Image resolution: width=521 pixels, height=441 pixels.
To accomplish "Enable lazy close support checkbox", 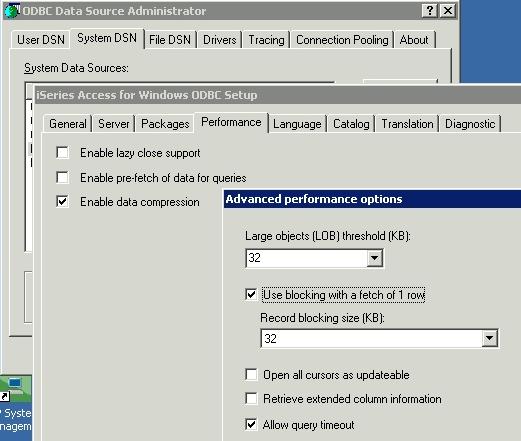I will [x=63, y=153].
